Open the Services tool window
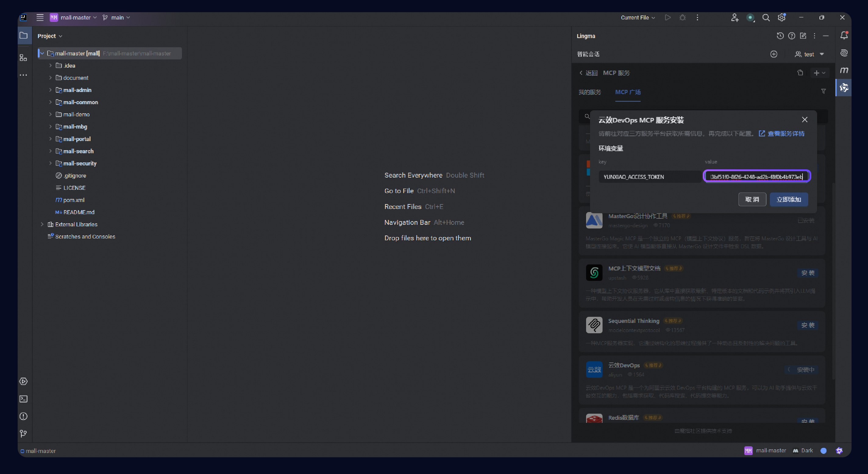 [23, 381]
